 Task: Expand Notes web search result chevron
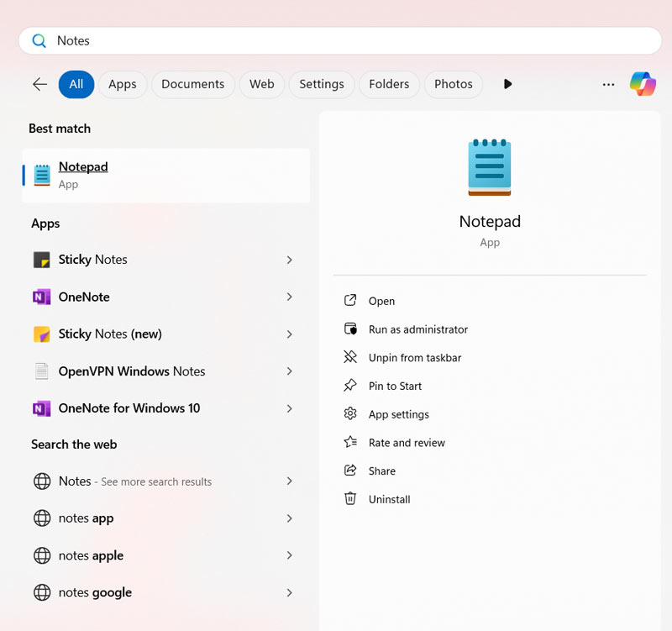click(x=289, y=481)
